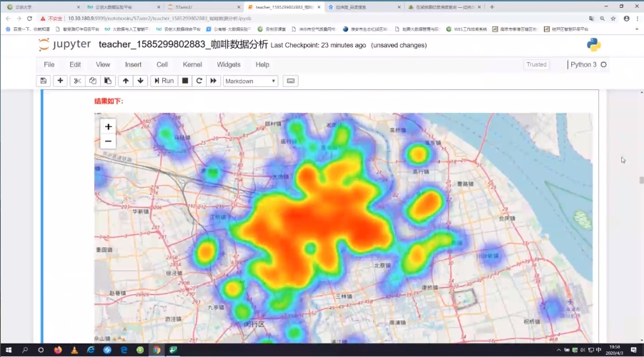Click the notebook title to rename
This screenshot has height=357, width=644.
183,44
